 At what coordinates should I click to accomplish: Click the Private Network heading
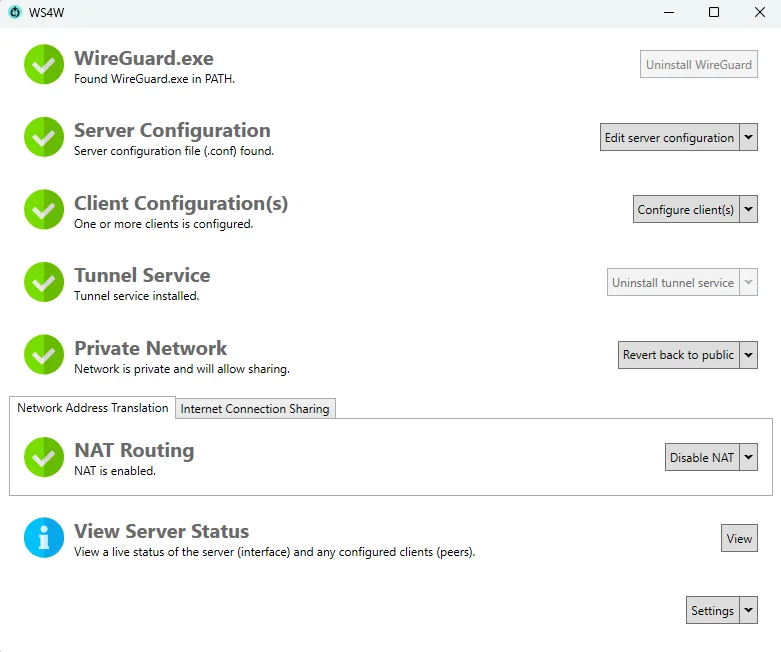150,348
